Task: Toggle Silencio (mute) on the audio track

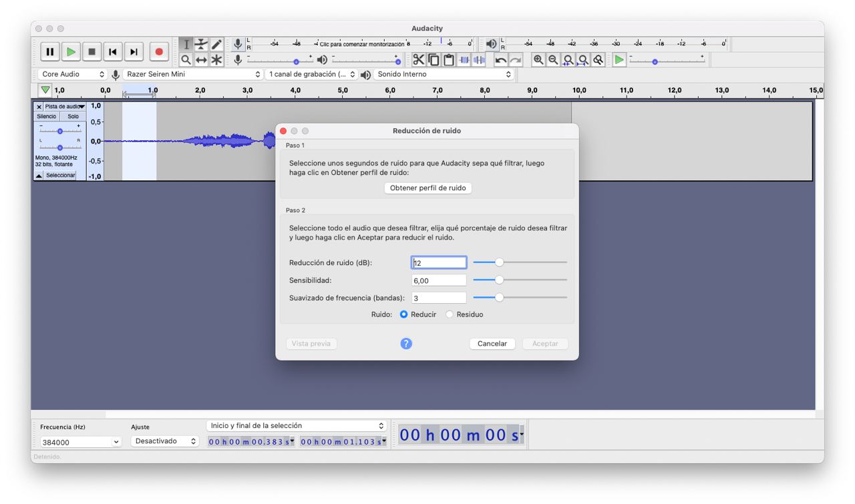Action: click(x=47, y=117)
